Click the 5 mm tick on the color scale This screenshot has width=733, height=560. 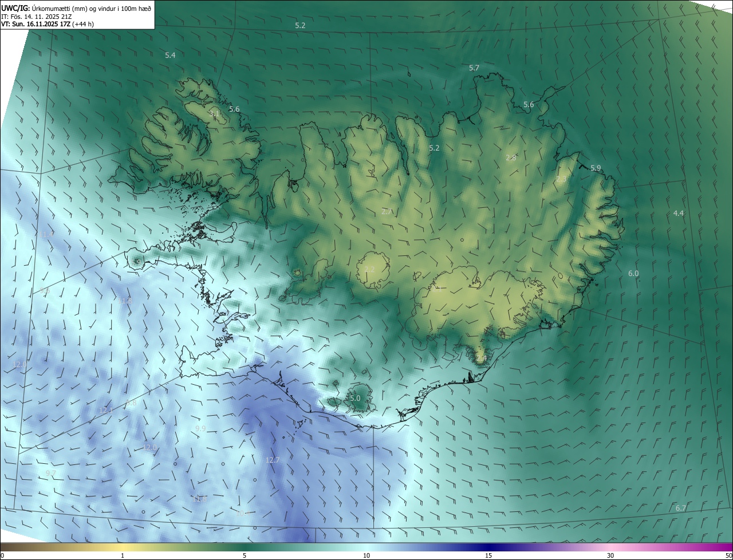point(245,555)
